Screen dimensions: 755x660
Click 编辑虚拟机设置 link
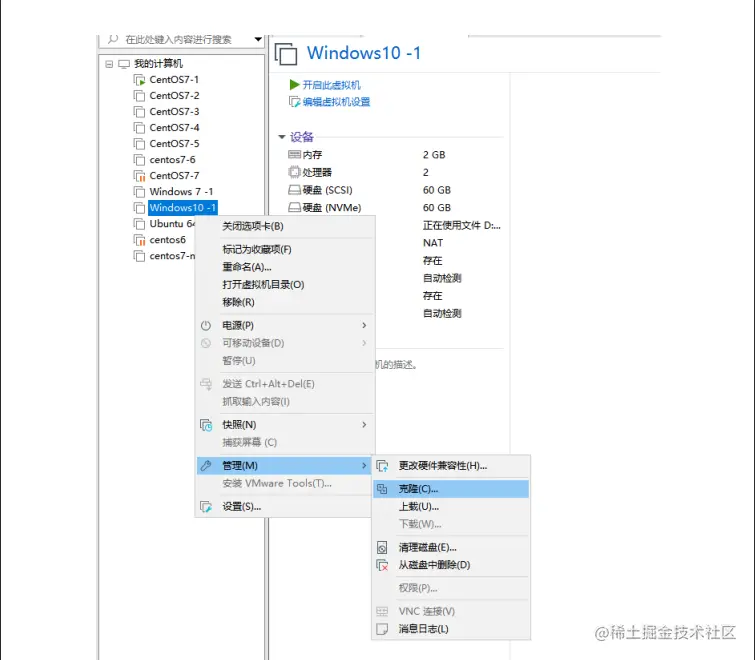tap(337, 102)
